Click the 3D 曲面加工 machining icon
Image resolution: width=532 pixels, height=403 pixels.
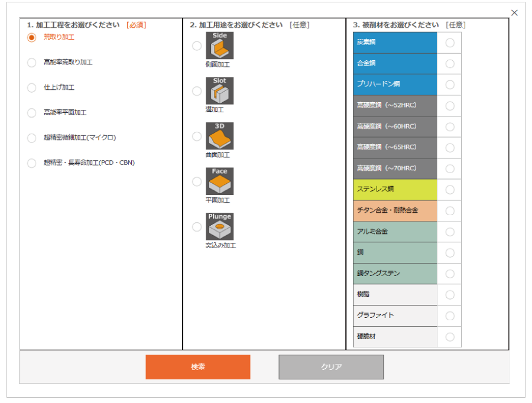coord(219,136)
